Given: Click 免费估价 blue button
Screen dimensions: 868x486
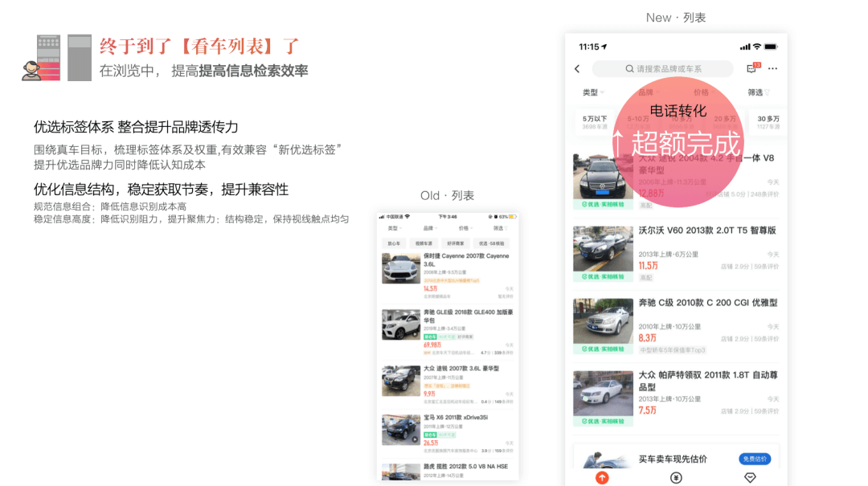Looking at the screenshot, I should pyautogui.click(x=755, y=459).
